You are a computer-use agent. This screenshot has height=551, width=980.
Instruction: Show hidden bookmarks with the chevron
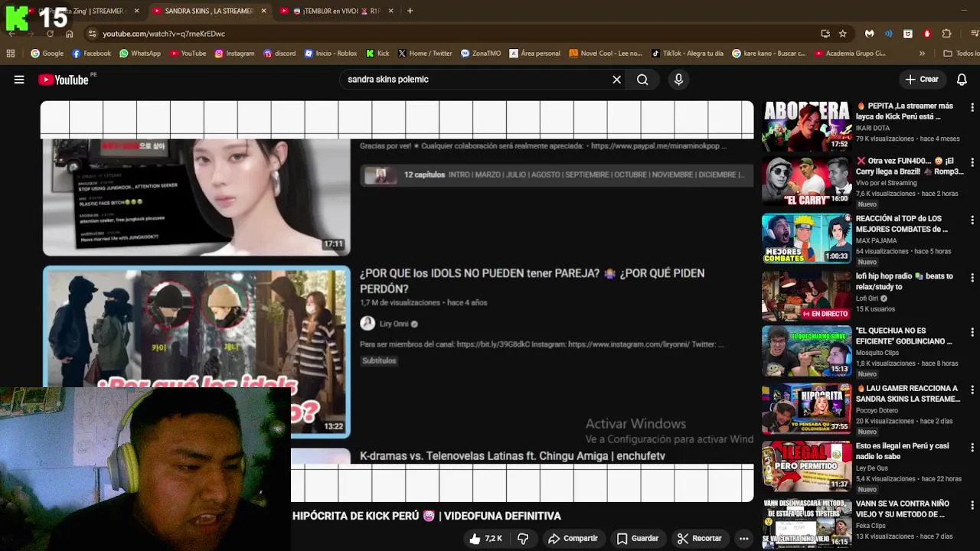922,54
